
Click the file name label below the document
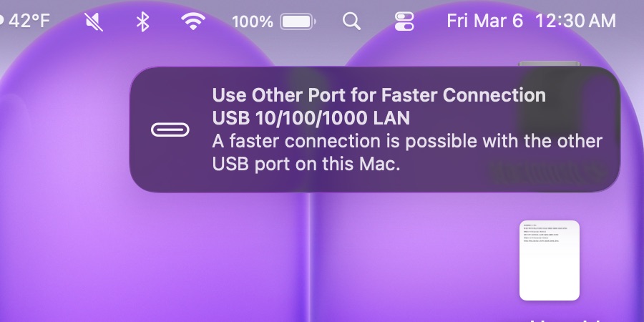click(562, 319)
